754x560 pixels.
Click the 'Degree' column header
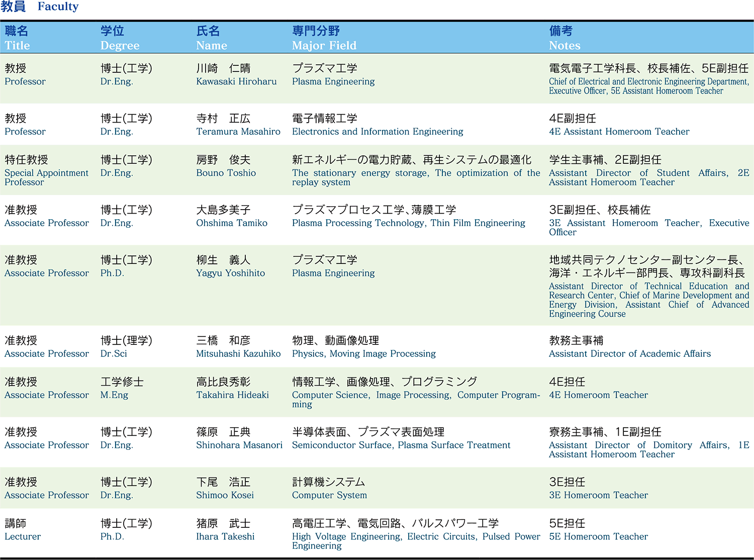pyautogui.click(x=120, y=45)
